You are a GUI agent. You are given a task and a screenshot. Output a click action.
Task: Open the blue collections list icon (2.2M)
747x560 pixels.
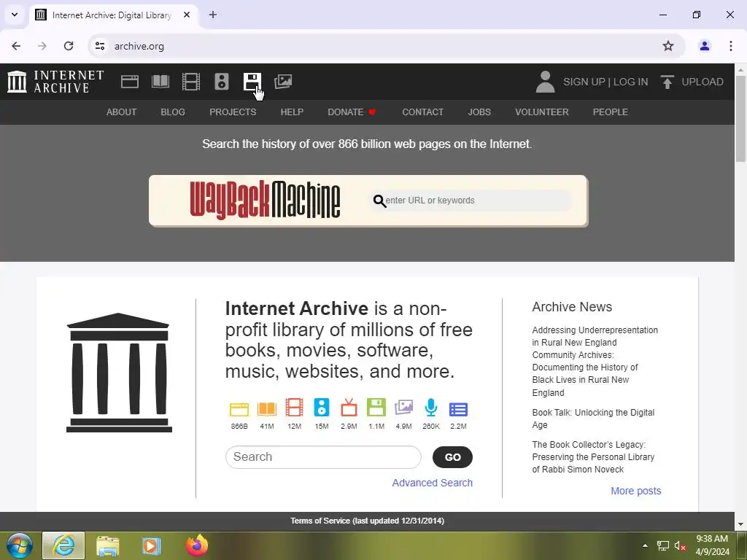(x=458, y=410)
